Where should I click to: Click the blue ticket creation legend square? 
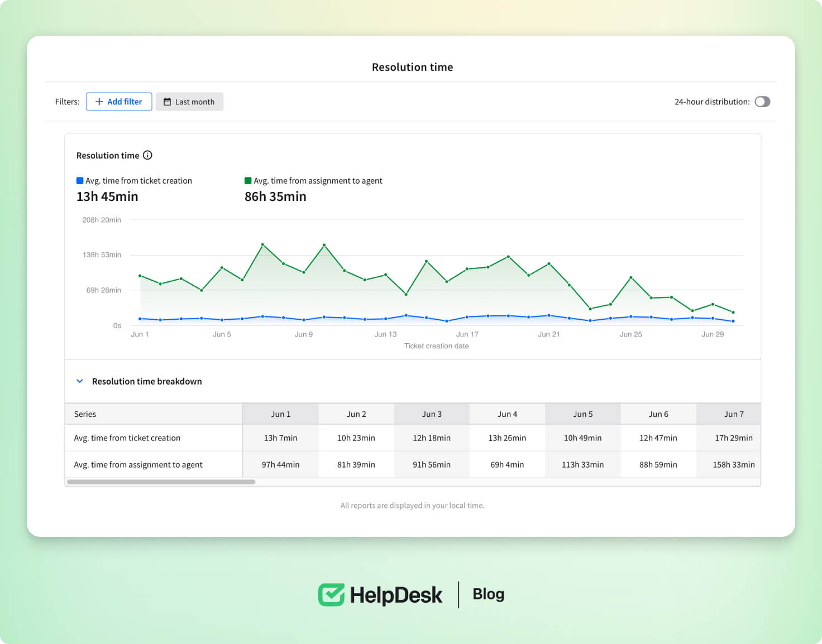coord(80,181)
